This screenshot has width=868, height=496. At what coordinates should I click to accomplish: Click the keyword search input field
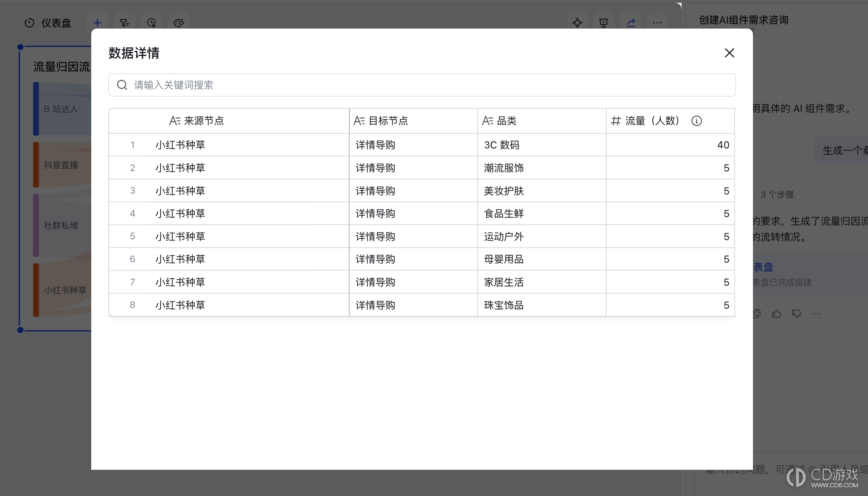tap(422, 85)
